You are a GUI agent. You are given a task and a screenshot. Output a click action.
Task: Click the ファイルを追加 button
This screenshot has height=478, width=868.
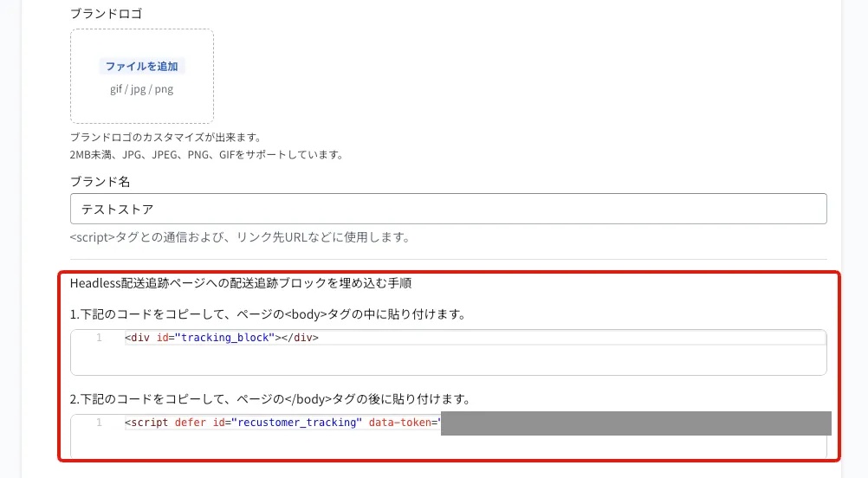(x=142, y=67)
